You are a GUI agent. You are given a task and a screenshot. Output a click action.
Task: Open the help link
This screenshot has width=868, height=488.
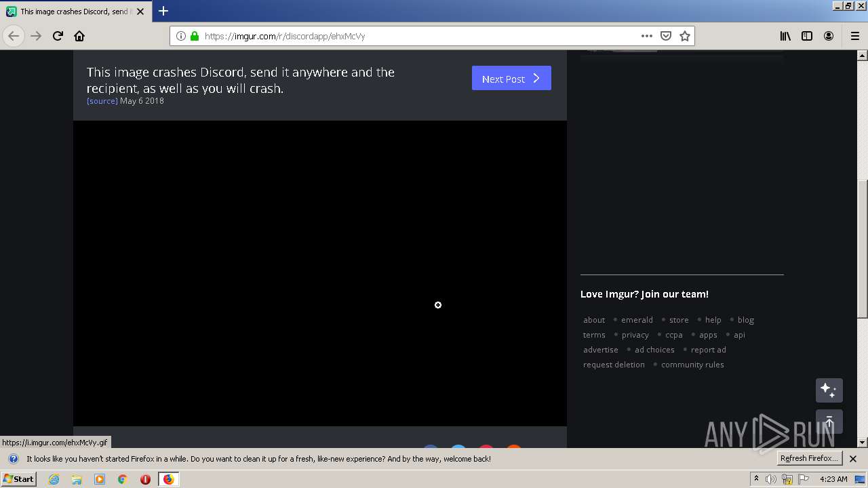coord(713,320)
